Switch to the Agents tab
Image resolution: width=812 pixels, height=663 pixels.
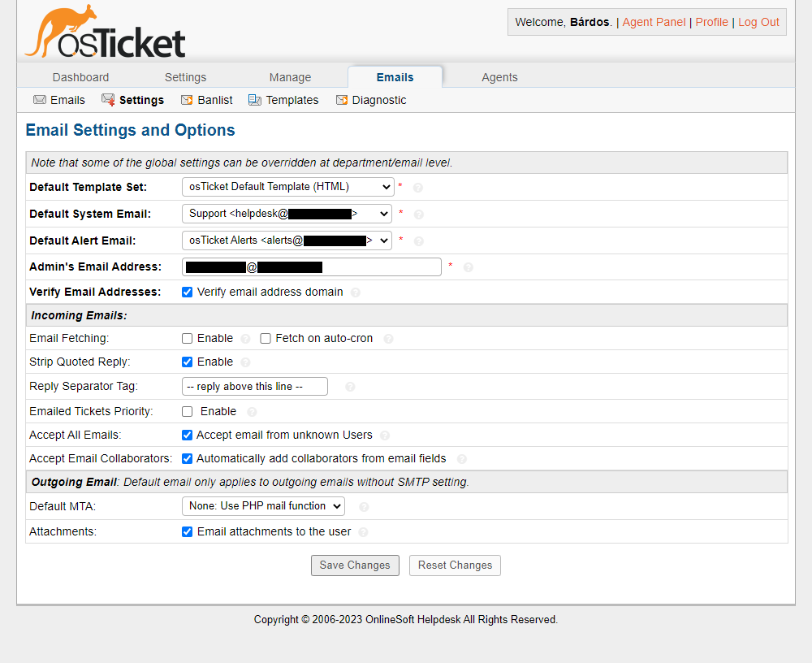point(499,77)
